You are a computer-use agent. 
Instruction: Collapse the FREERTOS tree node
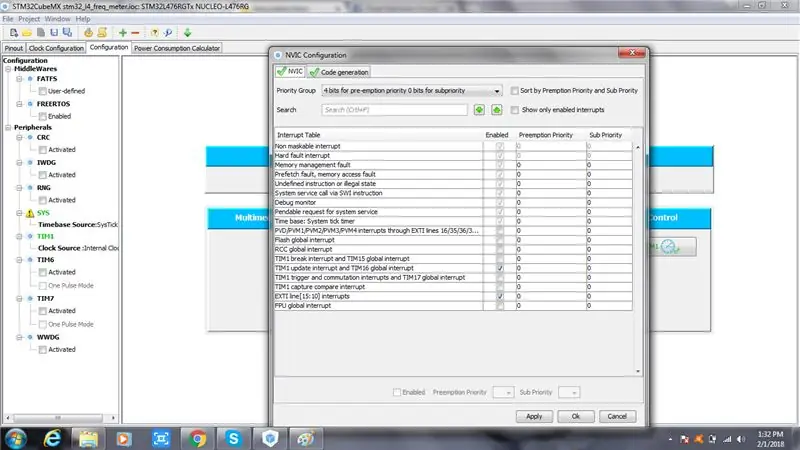point(19,104)
